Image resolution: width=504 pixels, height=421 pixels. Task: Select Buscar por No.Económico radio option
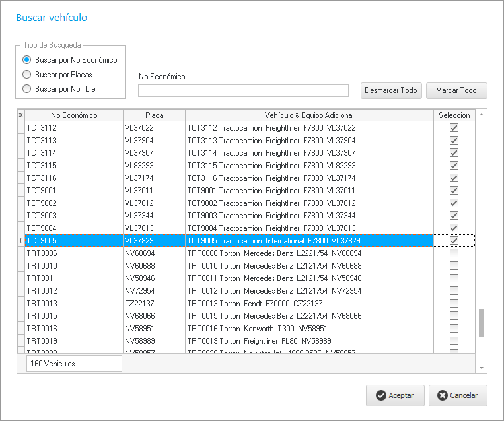click(x=27, y=60)
